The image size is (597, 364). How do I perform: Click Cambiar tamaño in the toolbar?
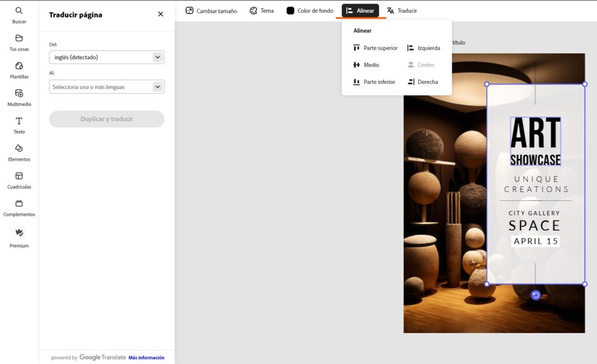click(x=211, y=10)
